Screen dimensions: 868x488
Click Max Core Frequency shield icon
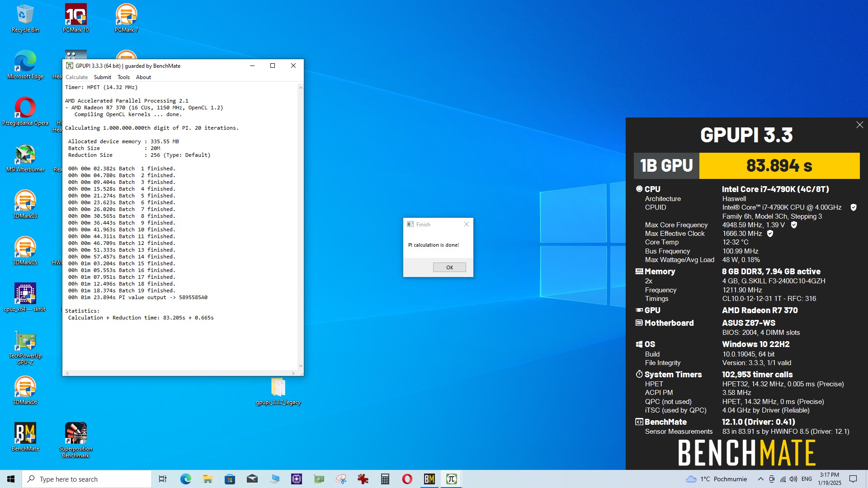pyautogui.click(x=794, y=225)
